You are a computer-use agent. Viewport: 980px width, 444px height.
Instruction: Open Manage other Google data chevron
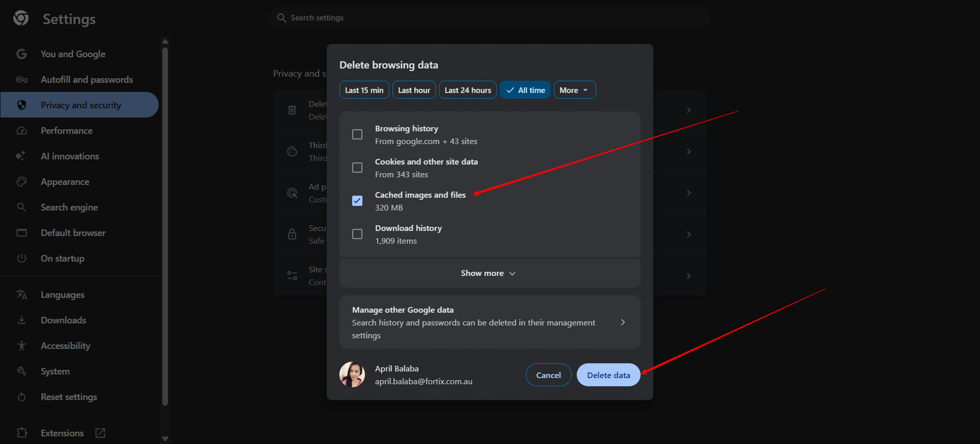(623, 322)
